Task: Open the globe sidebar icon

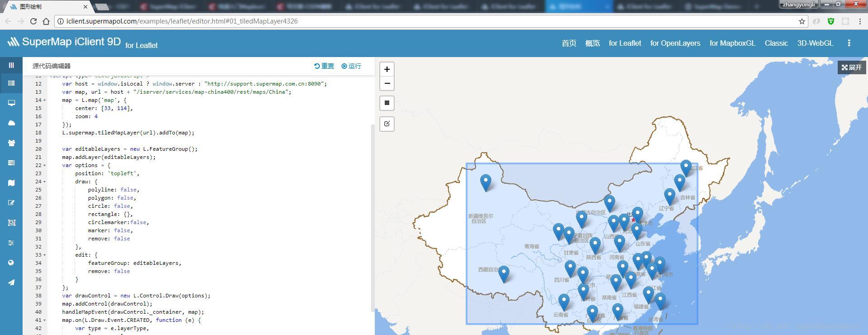Action: coord(11,263)
